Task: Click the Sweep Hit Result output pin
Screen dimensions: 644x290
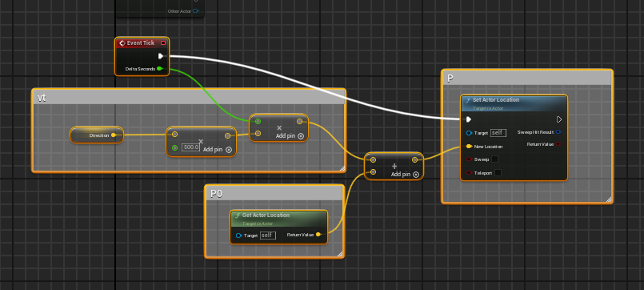Action: [x=558, y=132]
